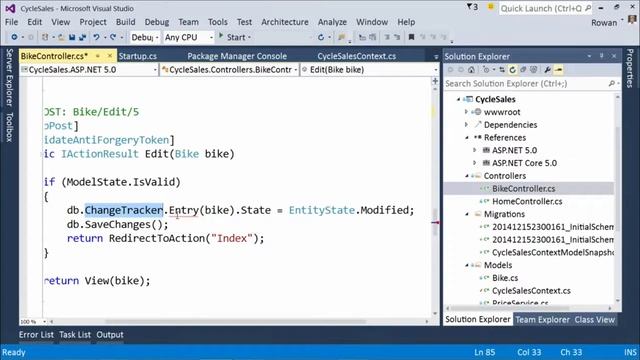Click the Bookmark icon in toolbar
The width and height of the screenshot is (640, 360).
[411, 37]
